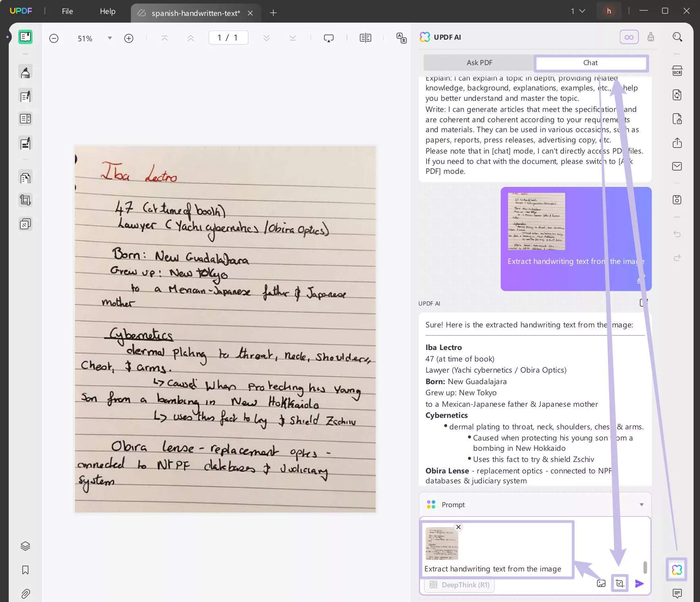Open the Reader mode in left sidebar
This screenshot has width=700, height=602.
25,37
